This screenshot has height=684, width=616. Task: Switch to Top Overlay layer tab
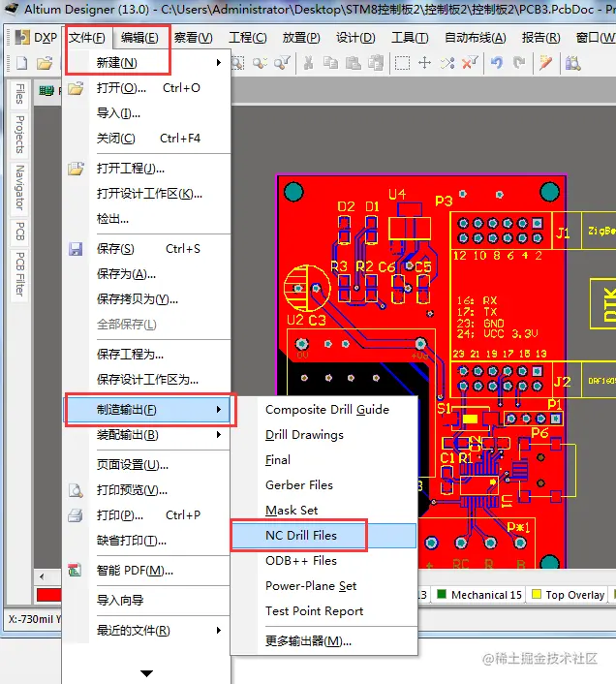click(x=569, y=595)
